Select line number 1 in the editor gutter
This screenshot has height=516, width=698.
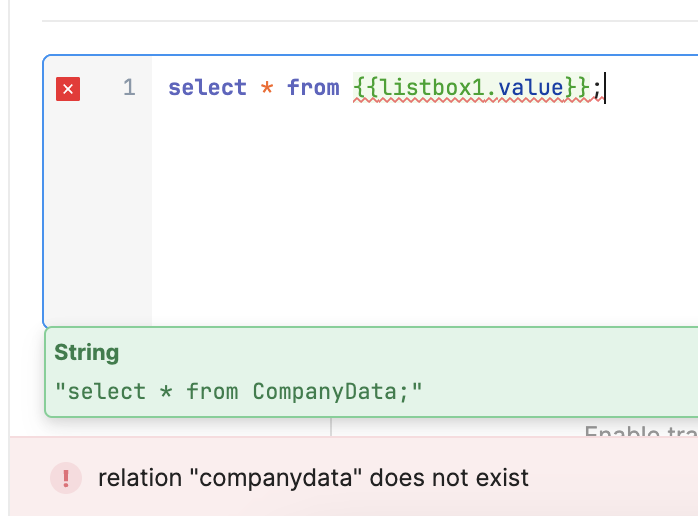(129, 88)
